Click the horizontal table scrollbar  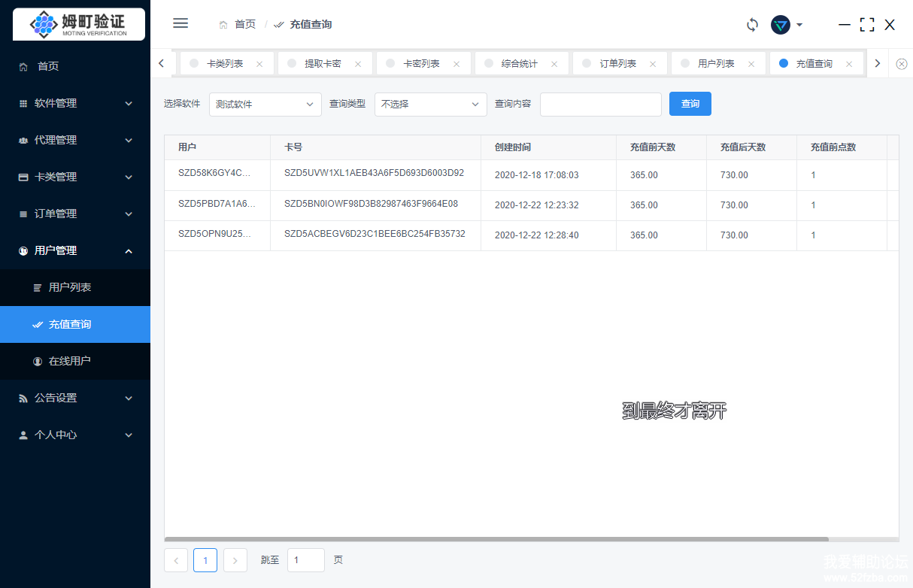496,539
